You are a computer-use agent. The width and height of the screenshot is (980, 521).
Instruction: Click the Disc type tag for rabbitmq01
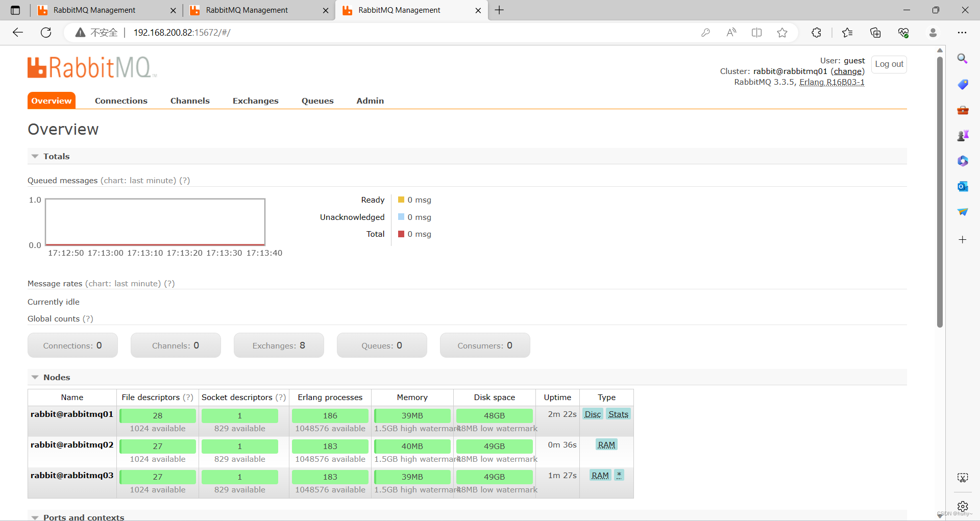(x=593, y=414)
